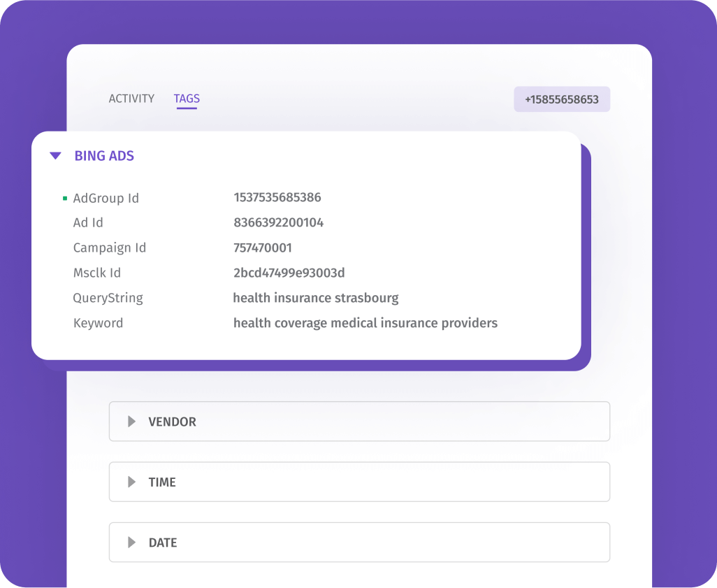Select 'health insurance strasbourg' query value
Viewport: 717px width, 588px height.
(316, 298)
